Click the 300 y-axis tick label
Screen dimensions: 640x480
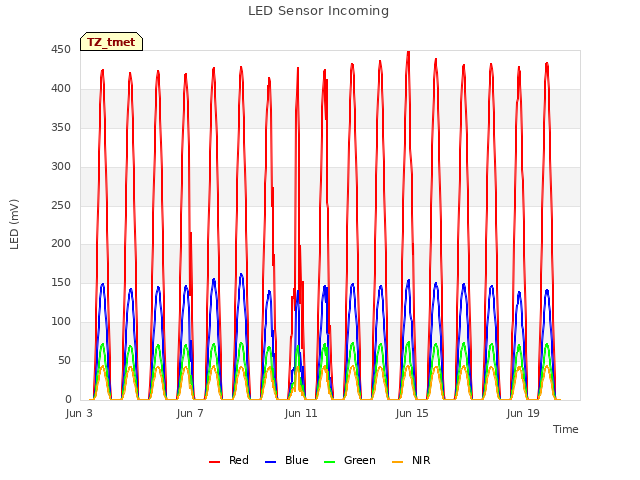pos(61,167)
